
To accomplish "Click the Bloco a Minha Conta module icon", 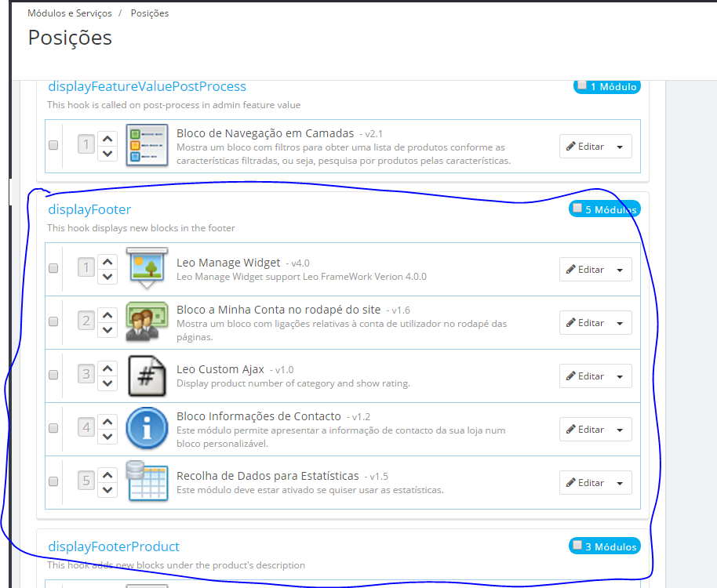I will point(147,321).
